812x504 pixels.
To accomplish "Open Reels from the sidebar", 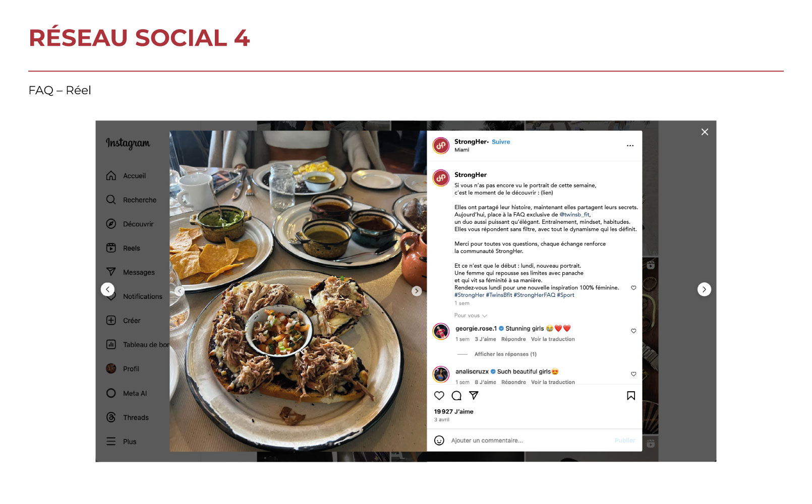I will (123, 248).
